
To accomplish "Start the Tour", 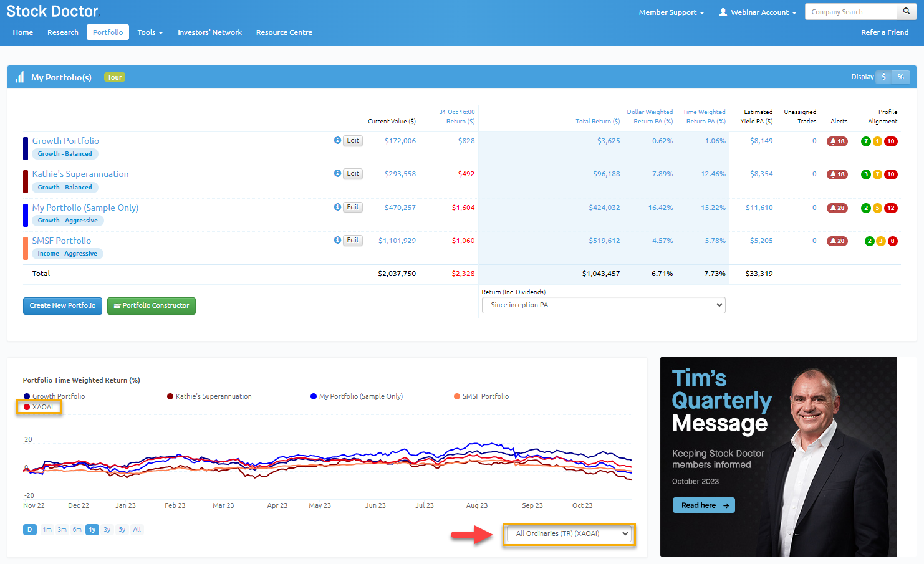I will pyautogui.click(x=115, y=77).
